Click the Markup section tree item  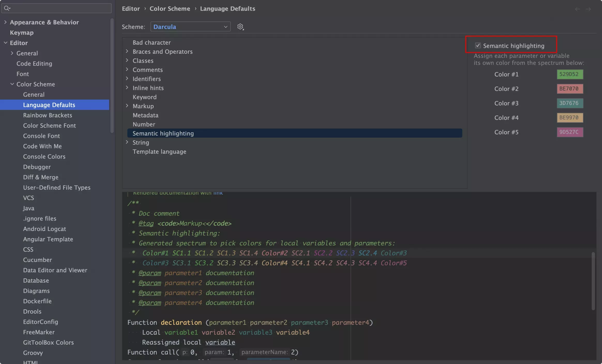pyautogui.click(x=143, y=106)
